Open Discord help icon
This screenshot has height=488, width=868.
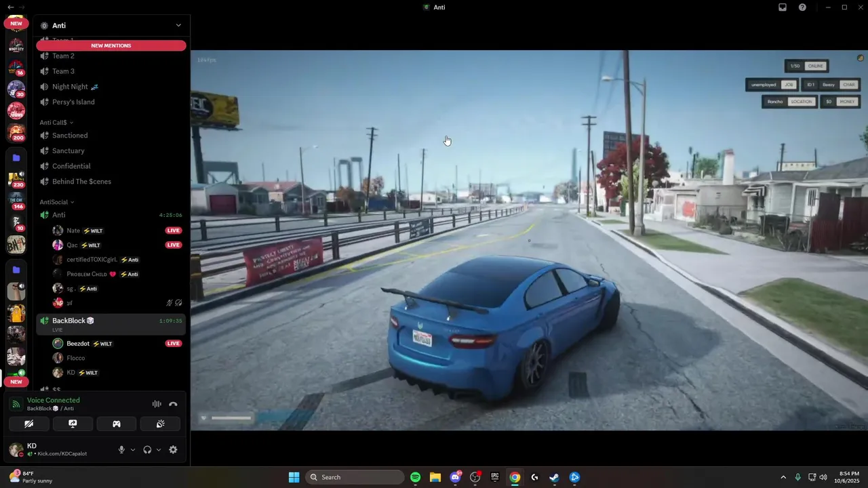[x=802, y=7]
